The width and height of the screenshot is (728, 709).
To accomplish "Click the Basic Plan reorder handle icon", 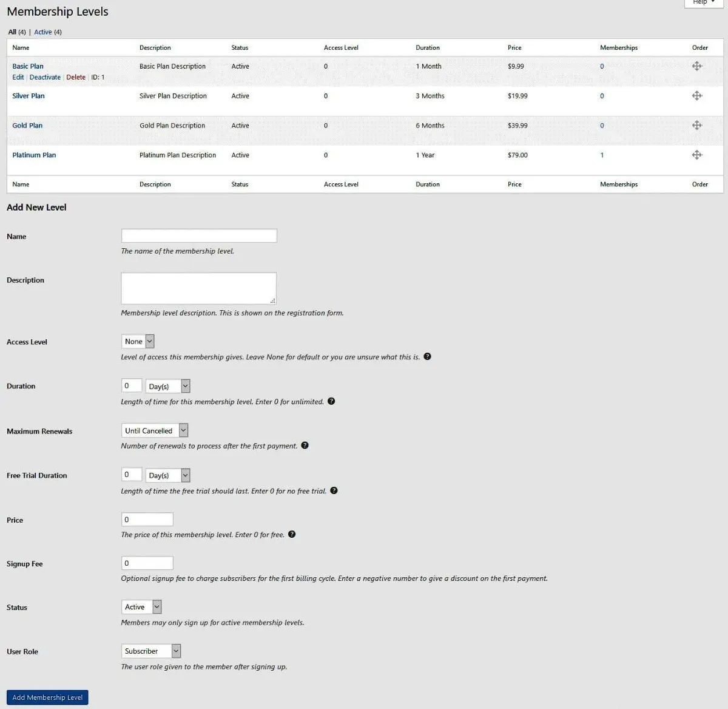I will coord(697,66).
